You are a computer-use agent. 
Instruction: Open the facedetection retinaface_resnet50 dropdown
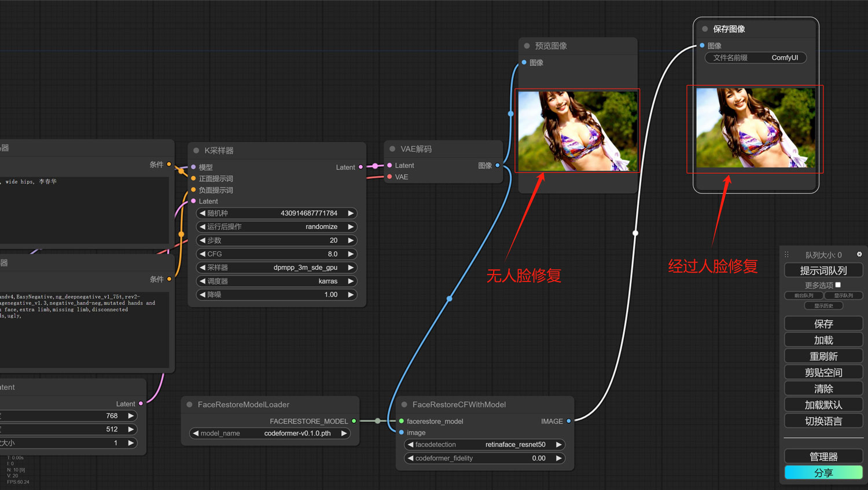click(x=484, y=445)
